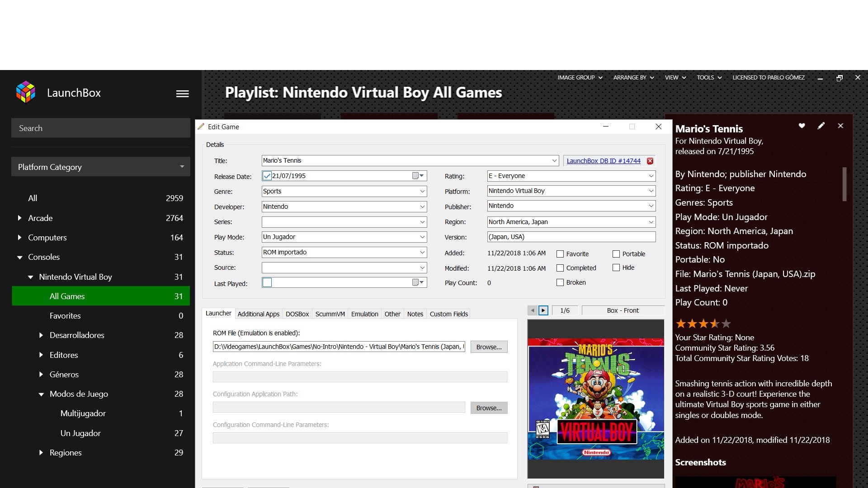The height and width of the screenshot is (488, 868).
Task: Open the Image Group menu
Action: (x=580, y=78)
